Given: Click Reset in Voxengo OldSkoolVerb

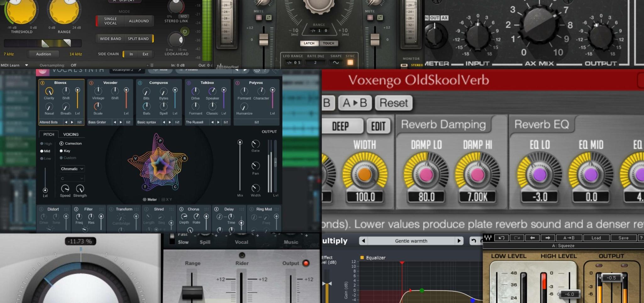Looking at the screenshot, I should point(393,103).
